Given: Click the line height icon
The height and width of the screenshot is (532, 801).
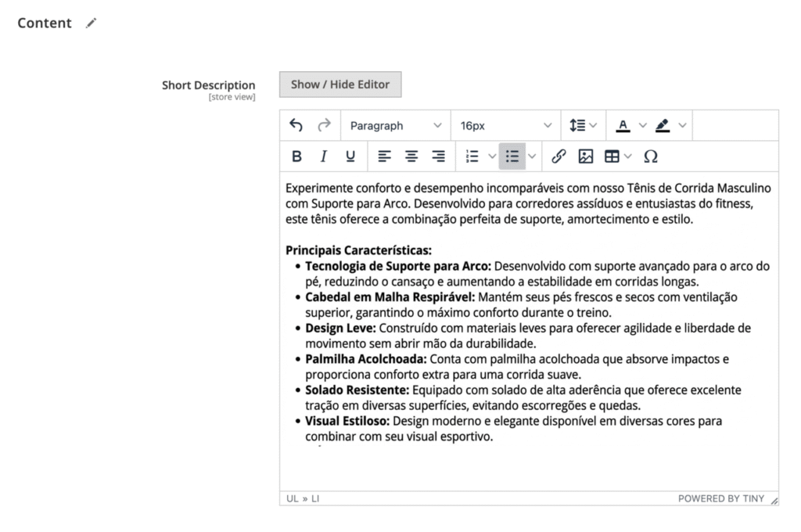Looking at the screenshot, I should coord(577,125).
